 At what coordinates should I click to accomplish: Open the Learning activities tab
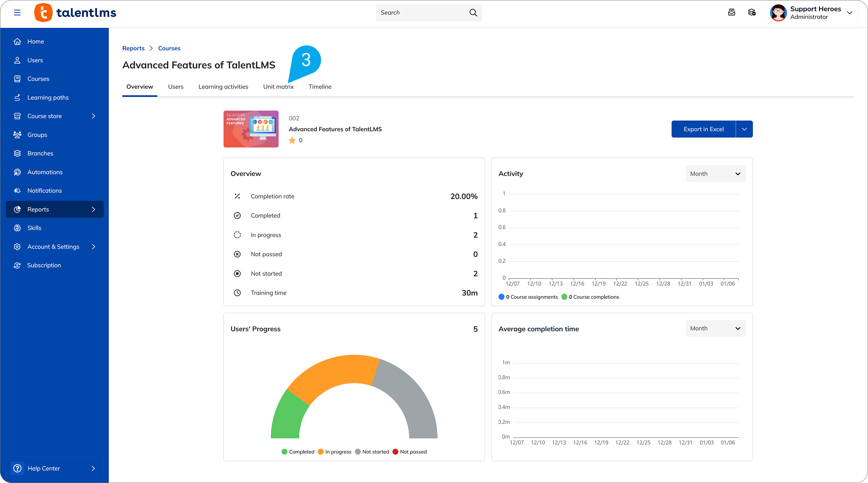click(223, 87)
